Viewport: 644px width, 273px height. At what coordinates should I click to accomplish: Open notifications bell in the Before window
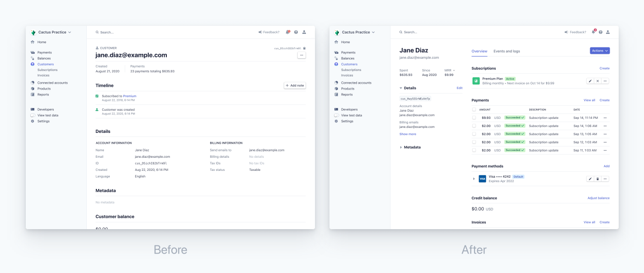click(x=287, y=32)
